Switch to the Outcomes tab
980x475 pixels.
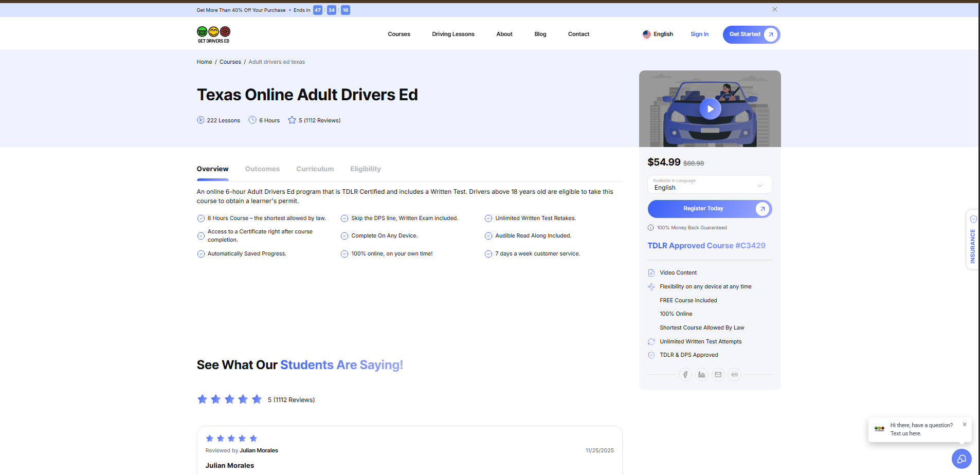click(262, 169)
